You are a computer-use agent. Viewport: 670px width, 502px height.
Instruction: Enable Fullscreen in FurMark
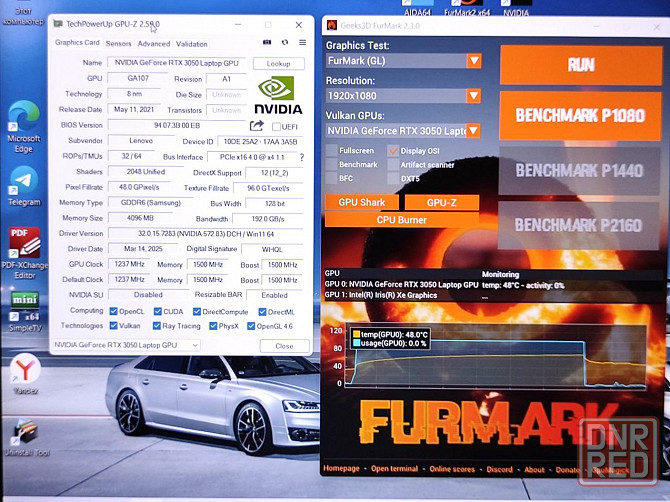(x=332, y=150)
